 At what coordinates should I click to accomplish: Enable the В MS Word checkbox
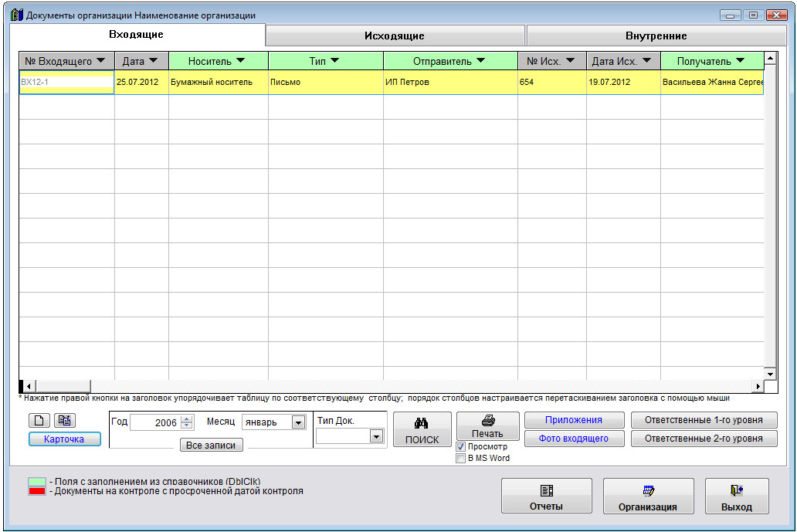point(461,458)
